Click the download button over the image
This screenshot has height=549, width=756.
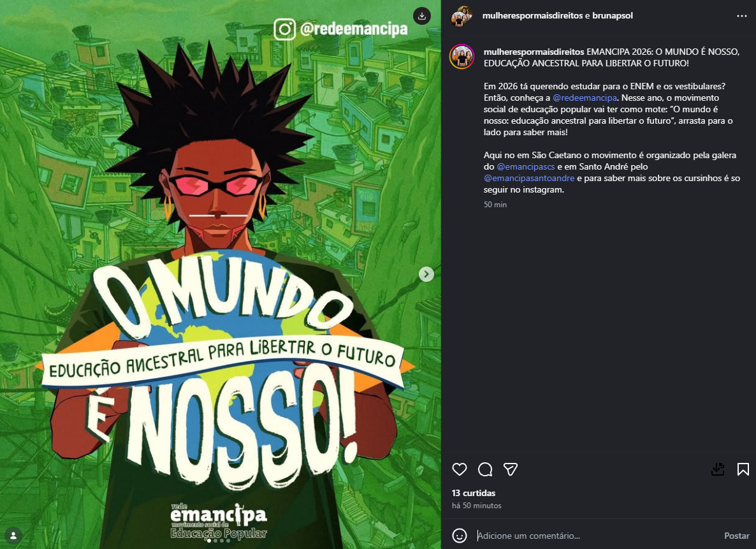click(x=422, y=16)
